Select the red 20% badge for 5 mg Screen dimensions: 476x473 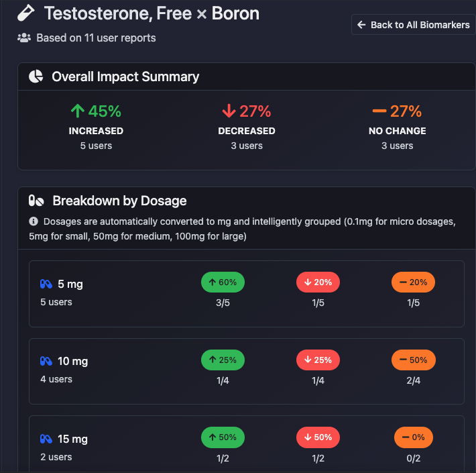tap(318, 282)
